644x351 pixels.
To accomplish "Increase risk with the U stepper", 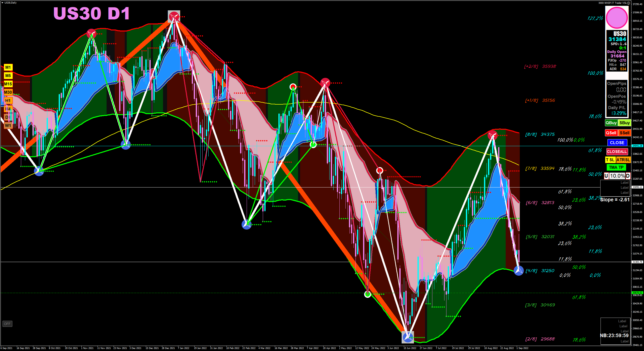I will pos(606,176).
